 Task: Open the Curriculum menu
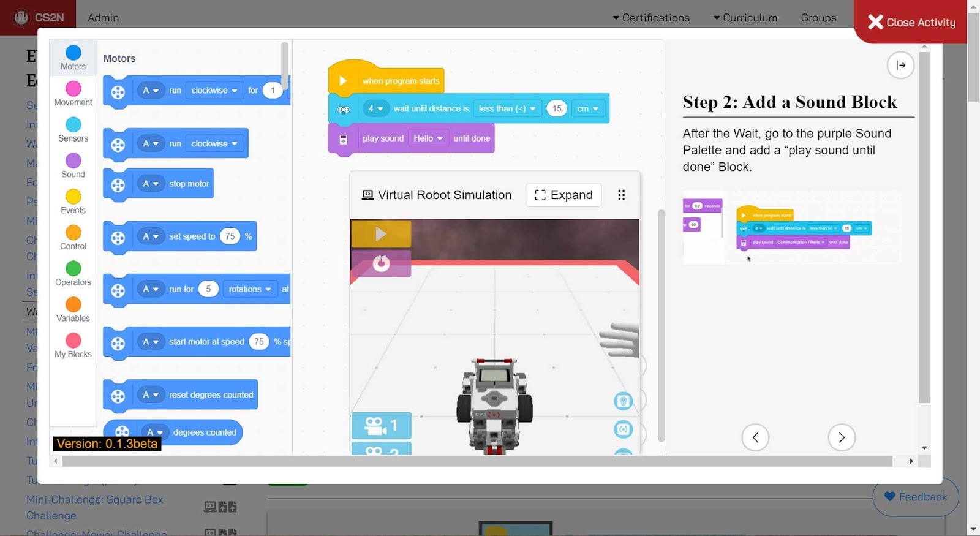tap(745, 18)
